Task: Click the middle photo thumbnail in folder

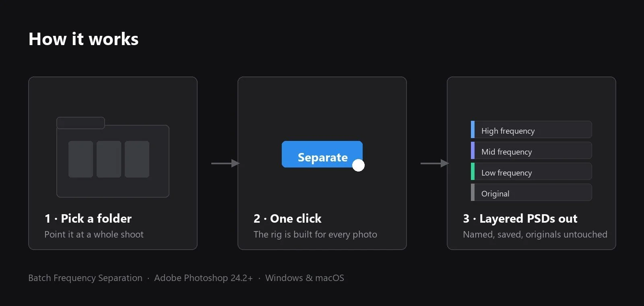Action: click(109, 159)
